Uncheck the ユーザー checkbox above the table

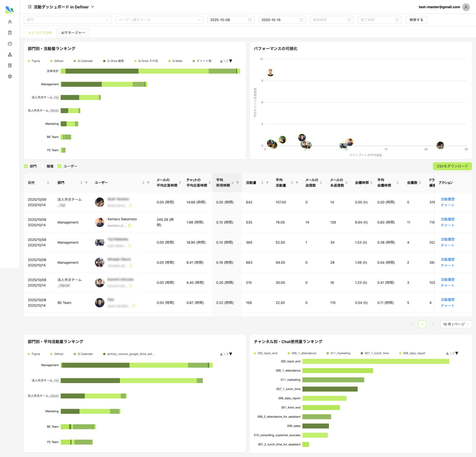pos(59,166)
